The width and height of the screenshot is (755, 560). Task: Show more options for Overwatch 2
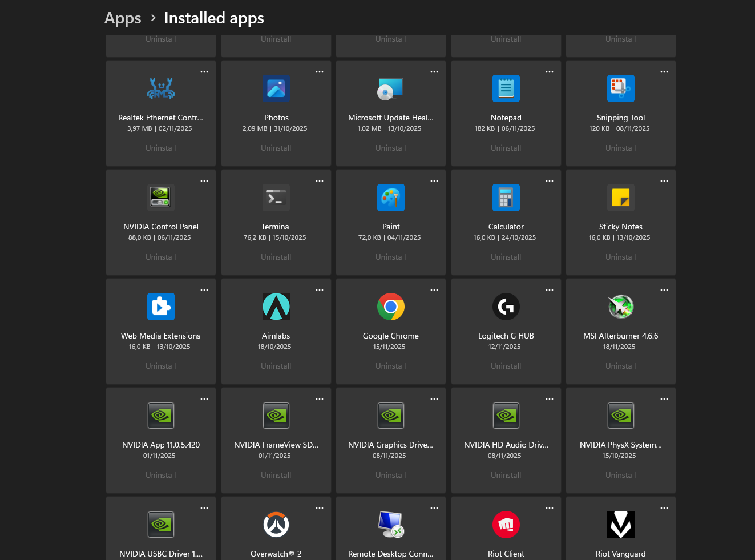[320, 508]
